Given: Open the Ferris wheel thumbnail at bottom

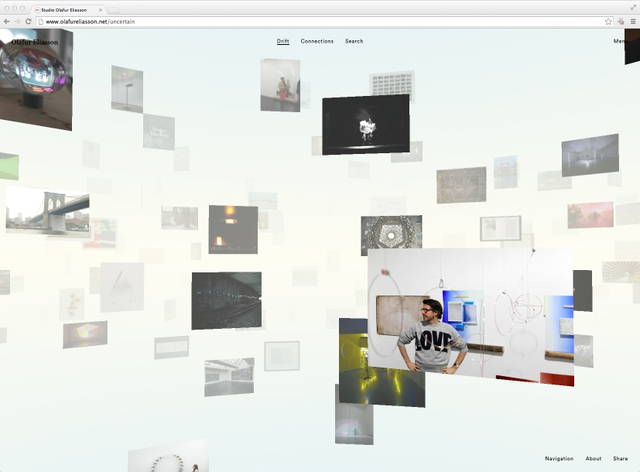Looking at the screenshot, I should [x=169, y=456].
